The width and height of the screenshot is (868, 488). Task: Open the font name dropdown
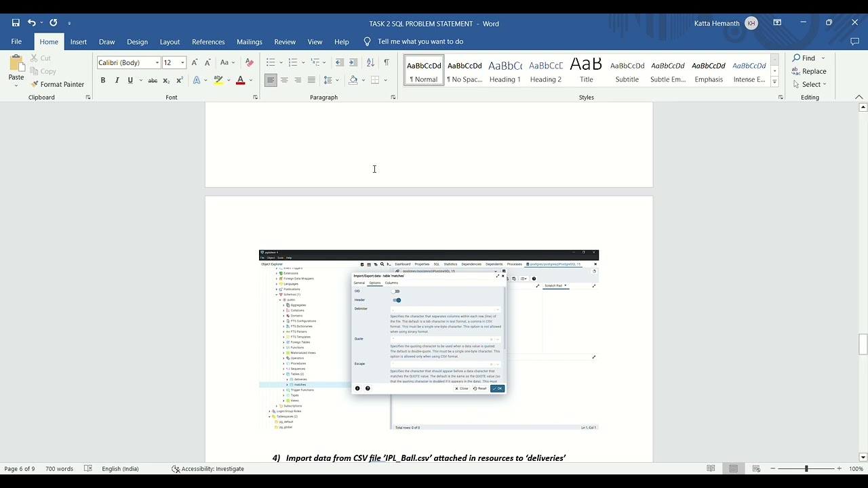[157, 62]
